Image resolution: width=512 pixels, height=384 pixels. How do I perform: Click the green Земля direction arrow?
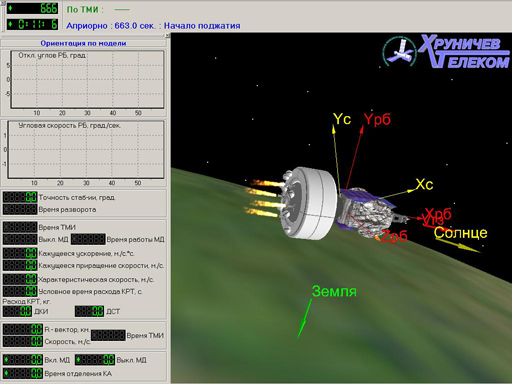click(304, 319)
